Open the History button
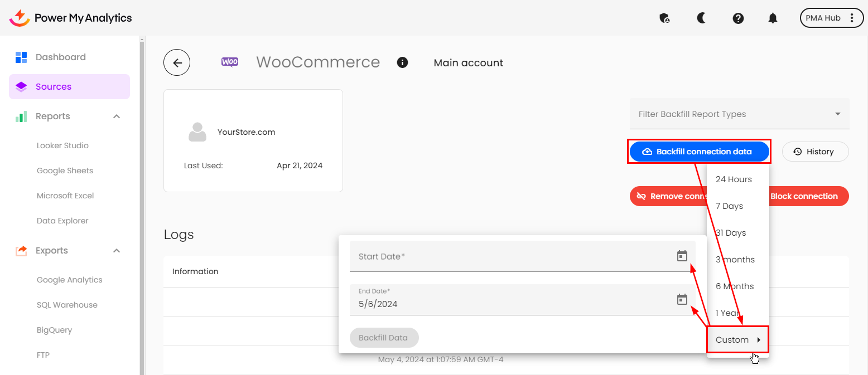Viewport: 868px width, 375px height. [x=815, y=152]
